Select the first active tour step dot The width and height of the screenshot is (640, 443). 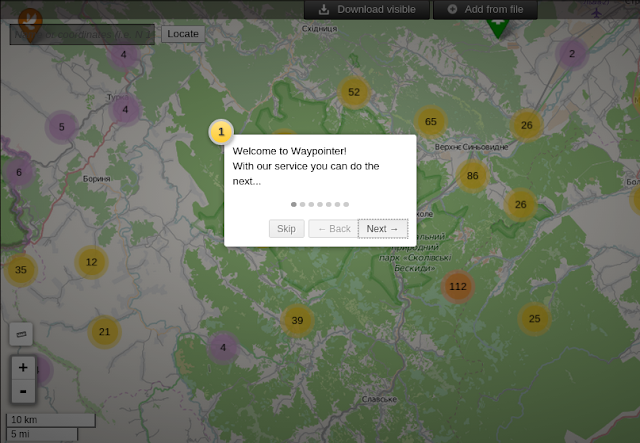click(x=293, y=205)
